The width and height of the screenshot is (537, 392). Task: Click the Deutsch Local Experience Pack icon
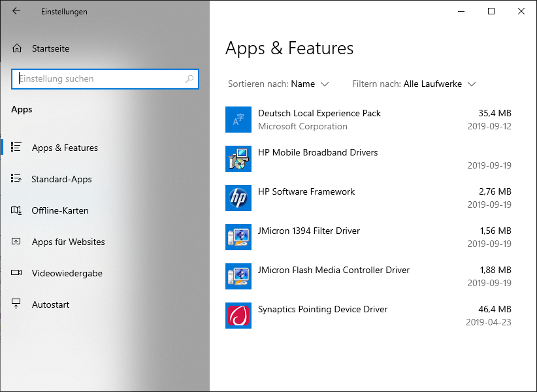point(238,120)
